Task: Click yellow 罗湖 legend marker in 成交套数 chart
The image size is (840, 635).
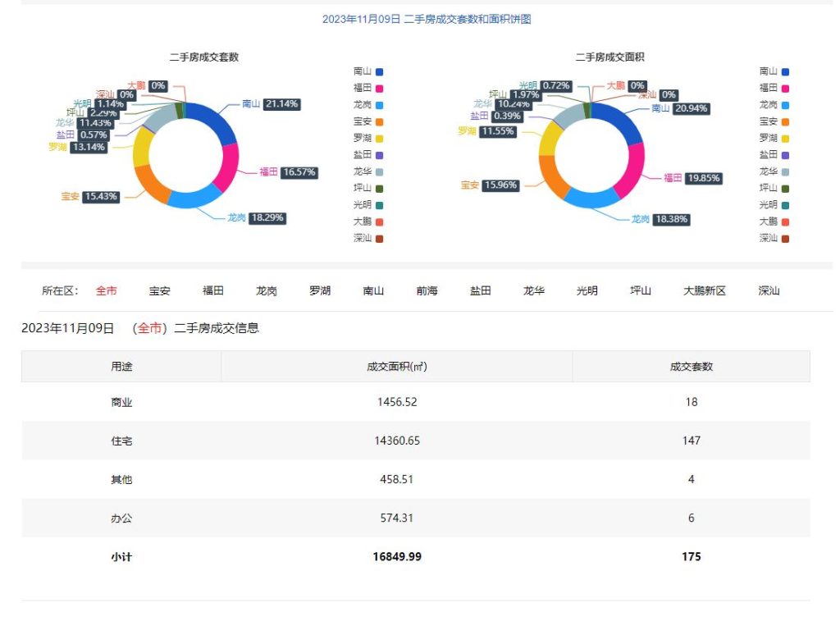Action: pyautogui.click(x=379, y=139)
